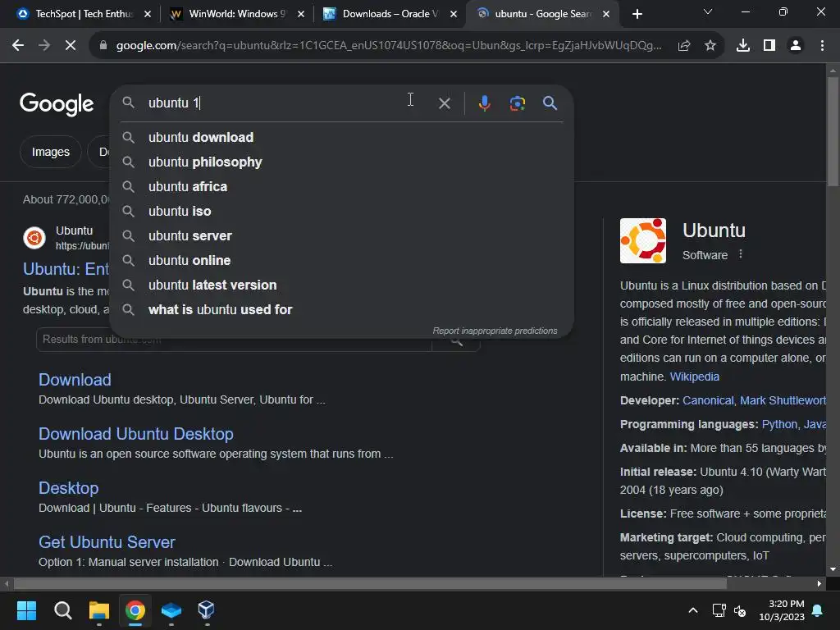Open the Download sitelink
Screen dimensions: 840x630
tap(75, 379)
